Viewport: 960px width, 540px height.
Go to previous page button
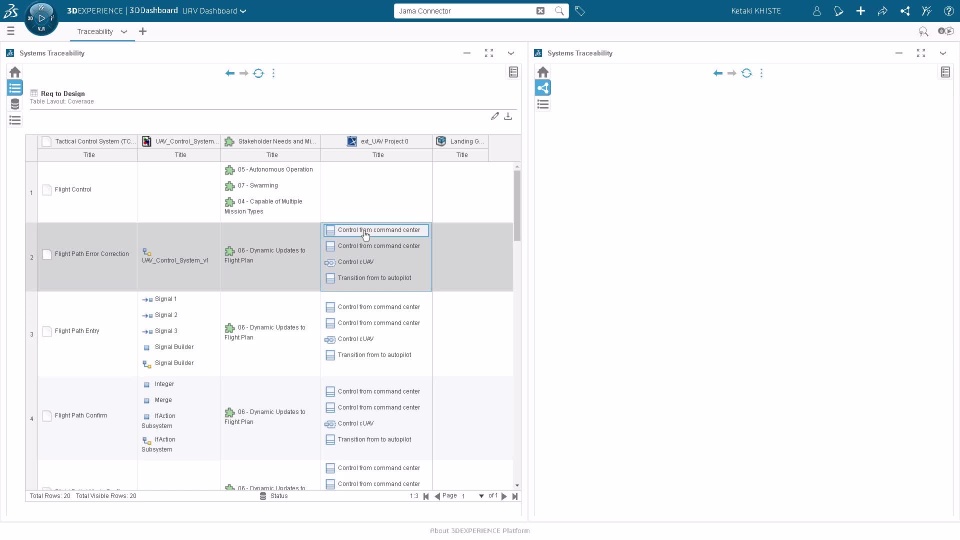pos(437,497)
